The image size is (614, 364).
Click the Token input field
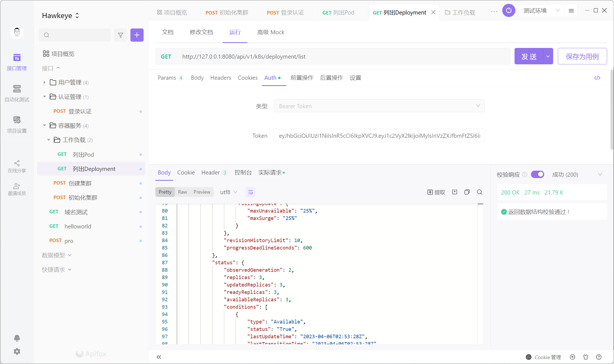coord(379,136)
